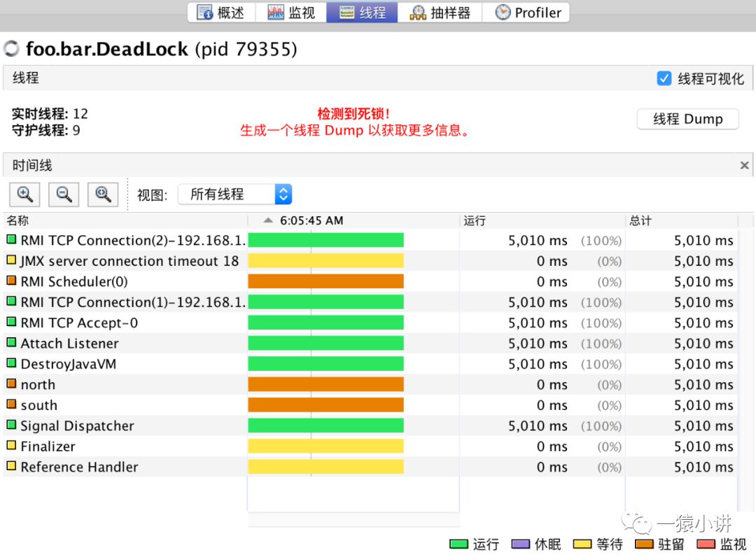Switch to the 监视 tab
756x557 pixels.
tap(290, 13)
